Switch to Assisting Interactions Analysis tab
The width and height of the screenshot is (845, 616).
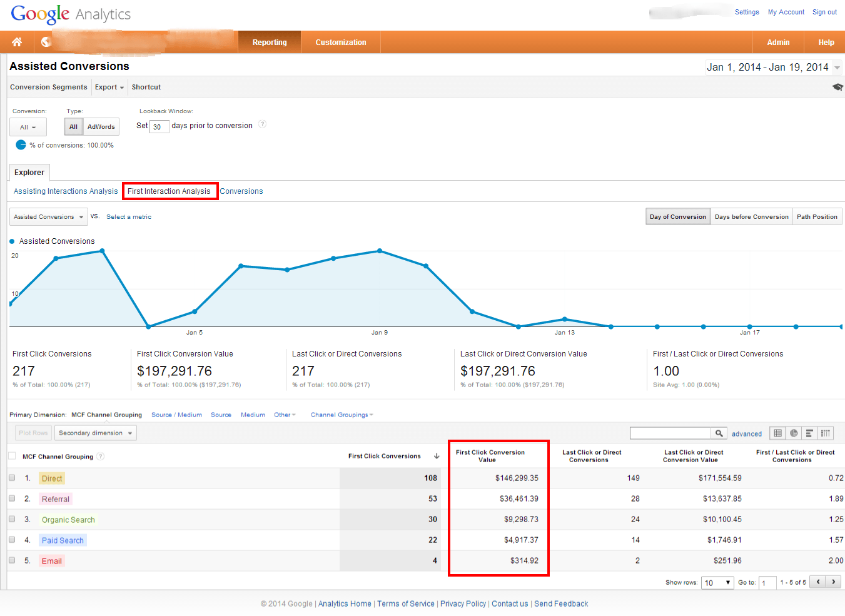click(x=66, y=191)
